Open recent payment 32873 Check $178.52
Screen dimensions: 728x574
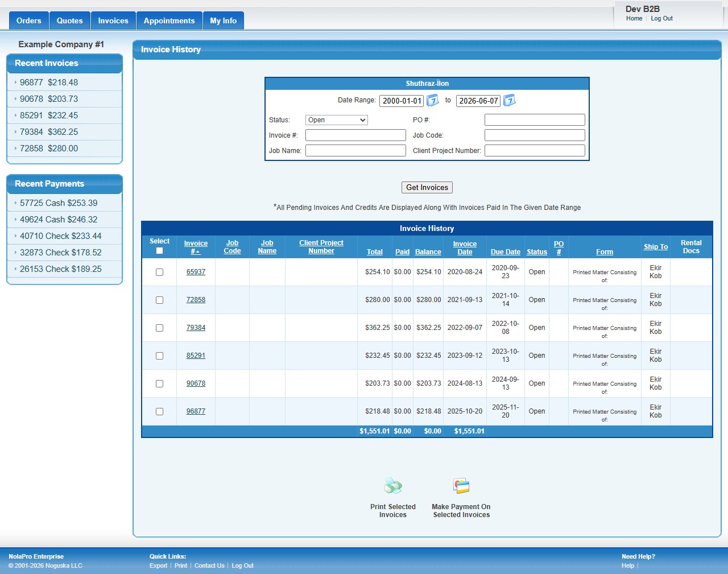coord(61,253)
